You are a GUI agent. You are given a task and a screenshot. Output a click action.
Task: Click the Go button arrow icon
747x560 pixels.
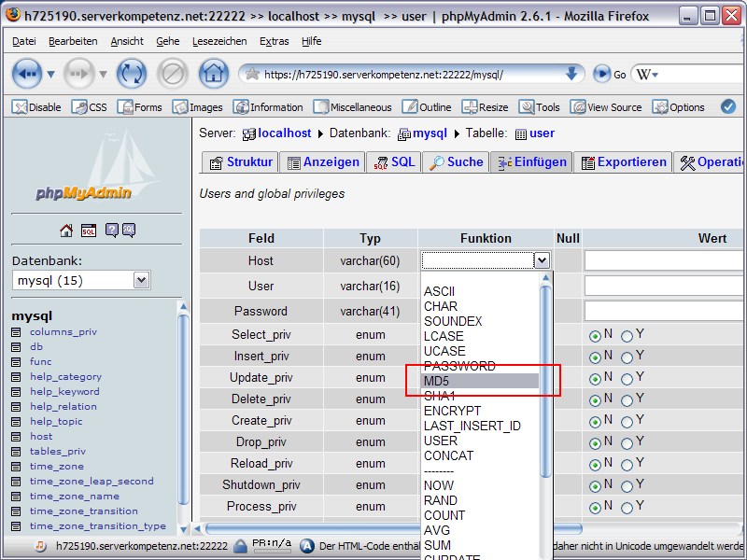coord(601,74)
